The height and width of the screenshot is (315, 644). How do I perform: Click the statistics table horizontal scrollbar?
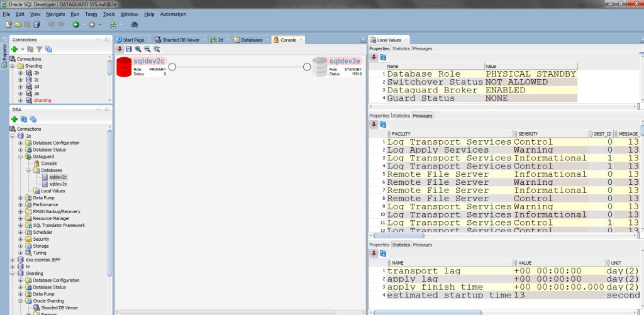coord(427,312)
